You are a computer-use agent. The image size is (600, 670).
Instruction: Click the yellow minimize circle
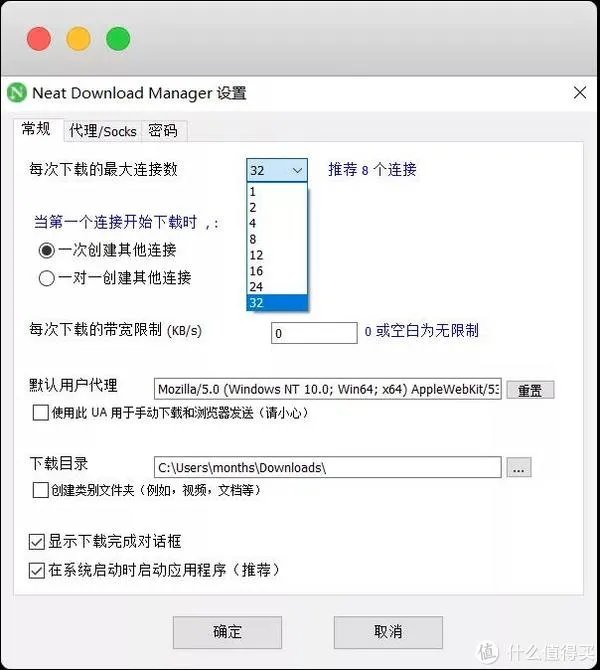(x=79, y=39)
